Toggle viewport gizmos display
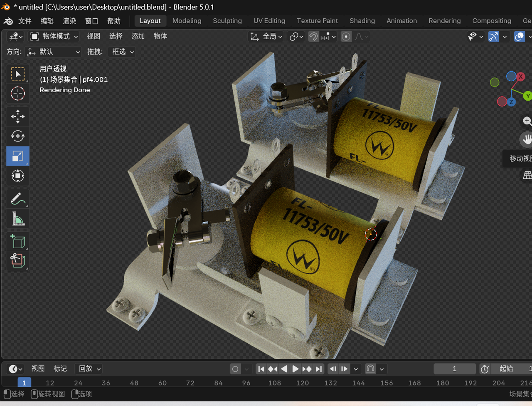 click(x=493, y=37)
